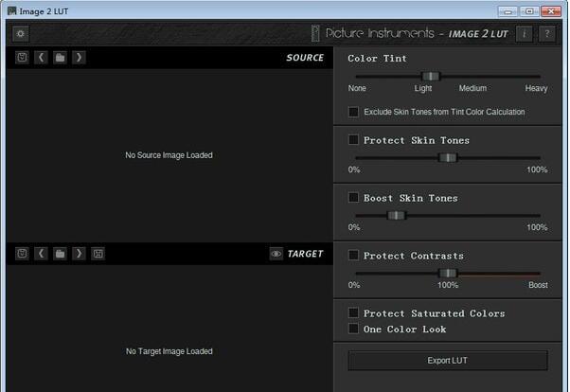
Task: Check the Boost Skin Tones box
Action: tap(353, 198)
